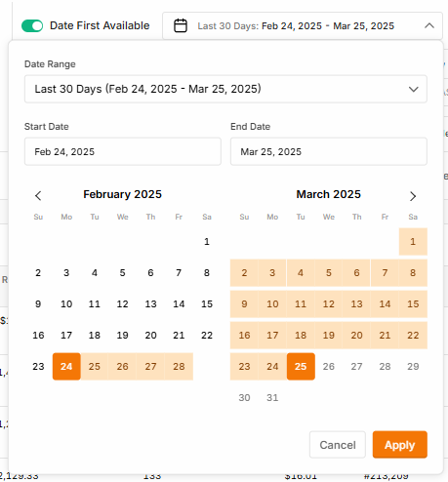Click the calendar icon in date picker header

(x=181, y=25)
